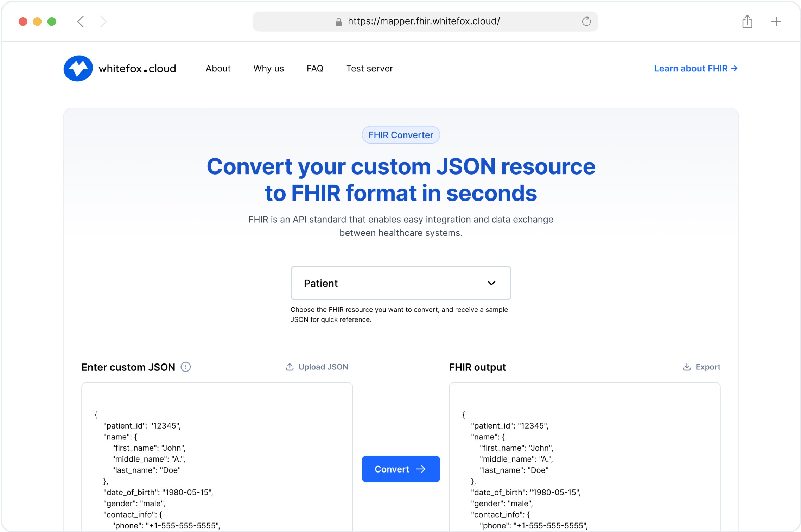Click the chevron in the Patient selector
The width and height of the screenshot is (801, 532).
click(x=491, y=283)
